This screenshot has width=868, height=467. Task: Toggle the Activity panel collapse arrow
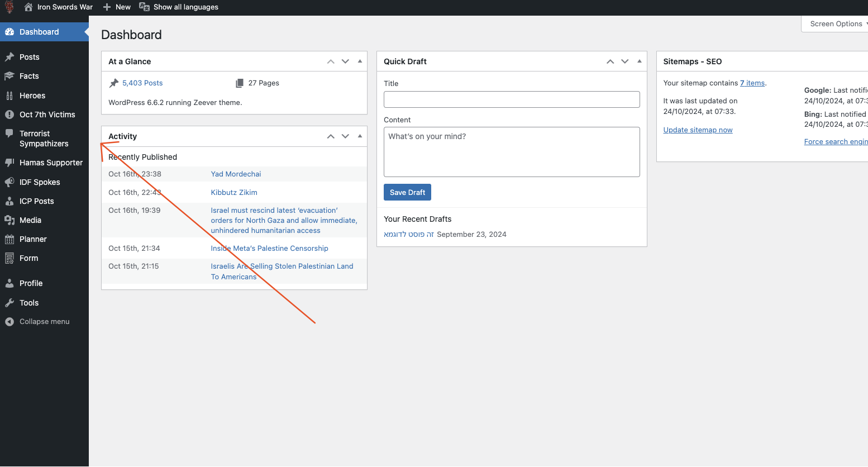360,136
